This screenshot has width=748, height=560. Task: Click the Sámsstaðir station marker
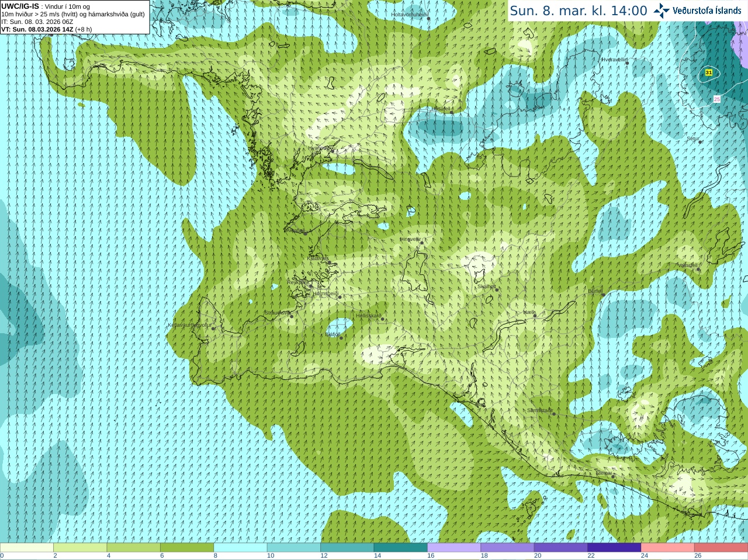click(554, 414)
